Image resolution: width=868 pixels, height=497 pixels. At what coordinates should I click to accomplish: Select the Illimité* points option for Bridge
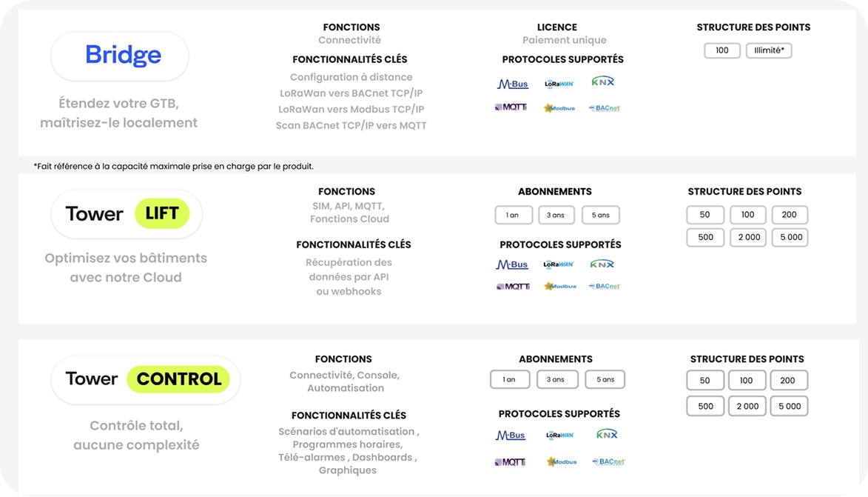[769, 50]
